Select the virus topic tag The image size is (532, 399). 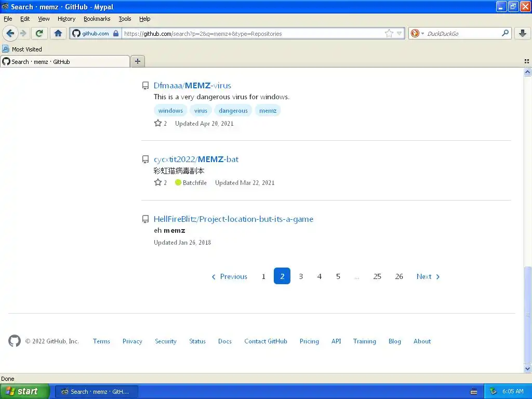point(201,111)
